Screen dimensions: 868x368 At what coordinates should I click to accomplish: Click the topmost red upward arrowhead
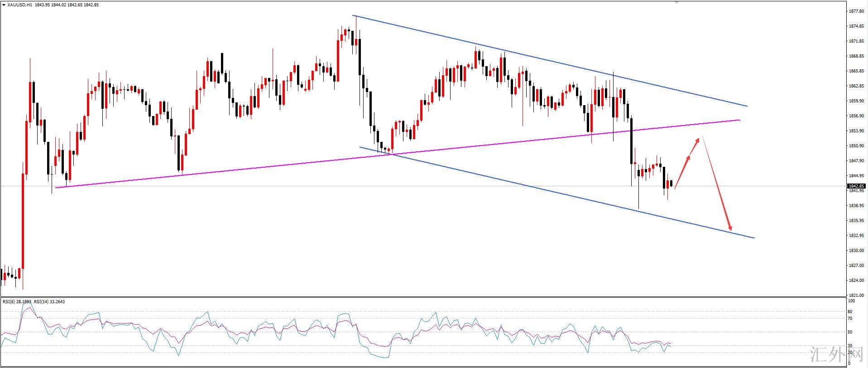[x=697, y=140]
